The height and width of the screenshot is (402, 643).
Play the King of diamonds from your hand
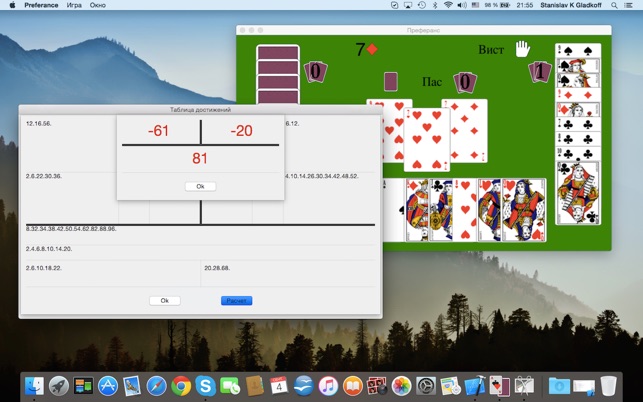417,210
